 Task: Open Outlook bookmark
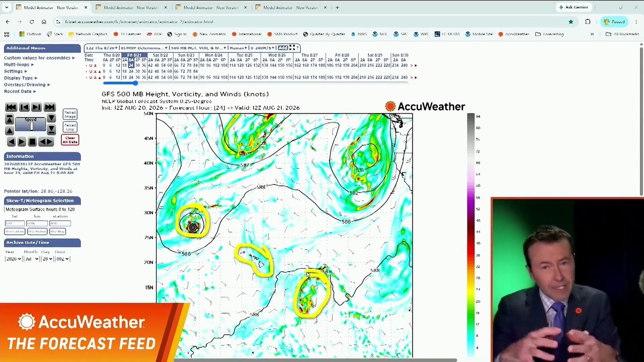pos(30,34)
